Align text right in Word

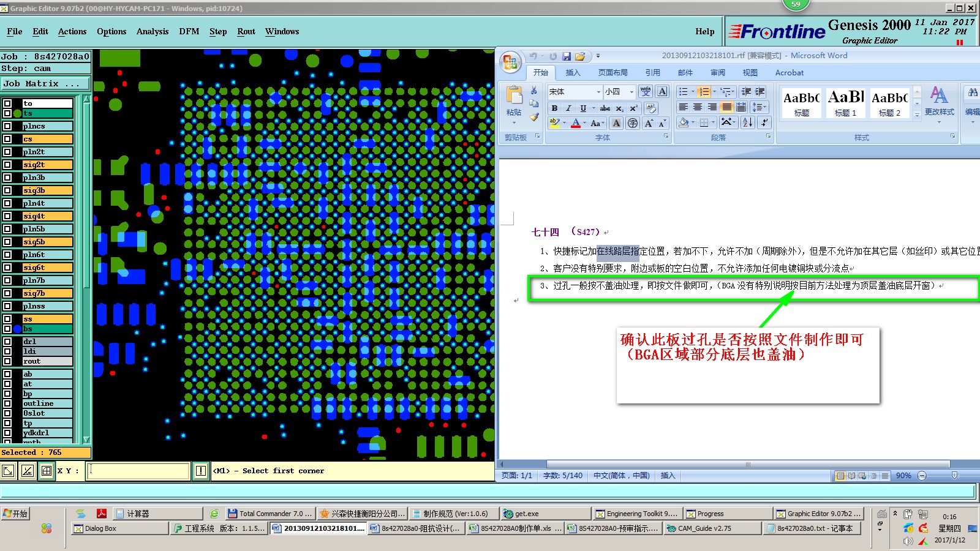712,107
